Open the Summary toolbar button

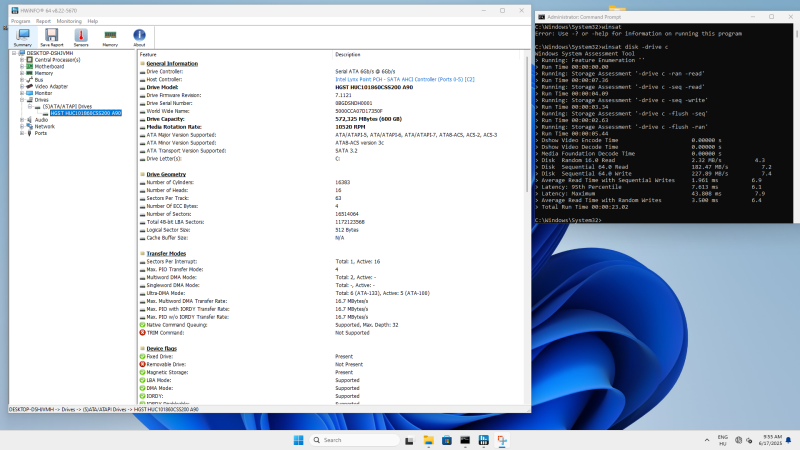(22, 37)
